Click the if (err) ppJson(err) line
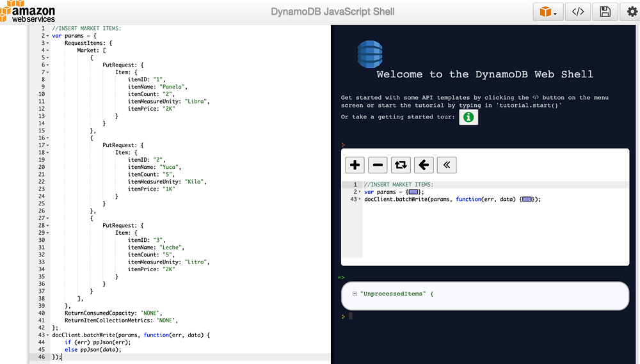The width and height of the screenshot is (640, 364). point(97,342)
